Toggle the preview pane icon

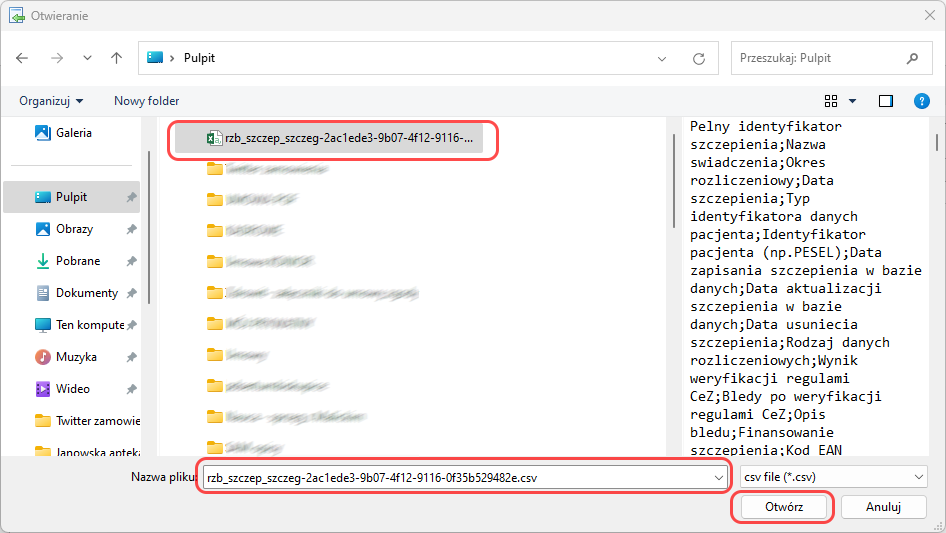885,101
